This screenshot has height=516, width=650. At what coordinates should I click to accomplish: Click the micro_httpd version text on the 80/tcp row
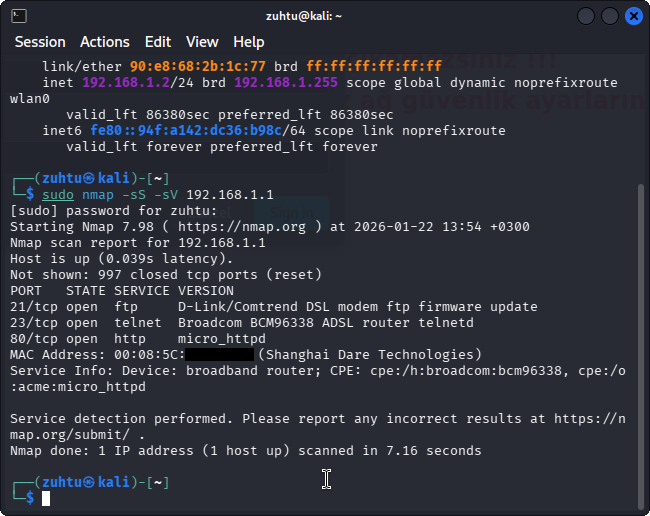[x=222, y=339]
